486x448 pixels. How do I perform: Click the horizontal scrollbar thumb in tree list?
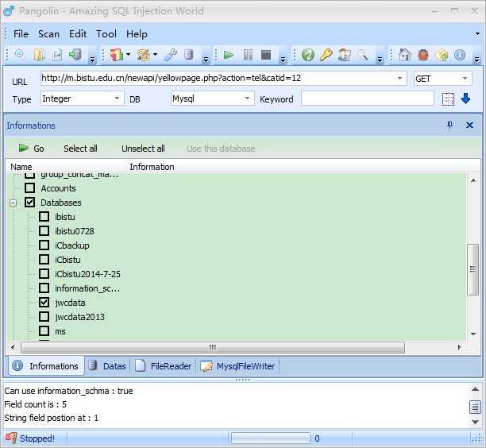213,347
